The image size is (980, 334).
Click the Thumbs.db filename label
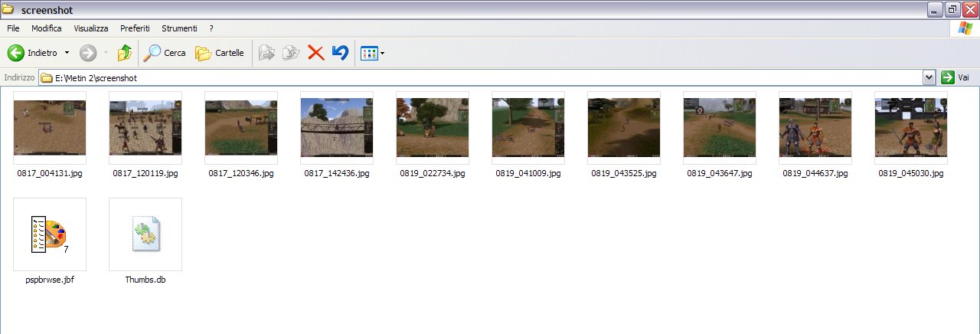(145, 280)
